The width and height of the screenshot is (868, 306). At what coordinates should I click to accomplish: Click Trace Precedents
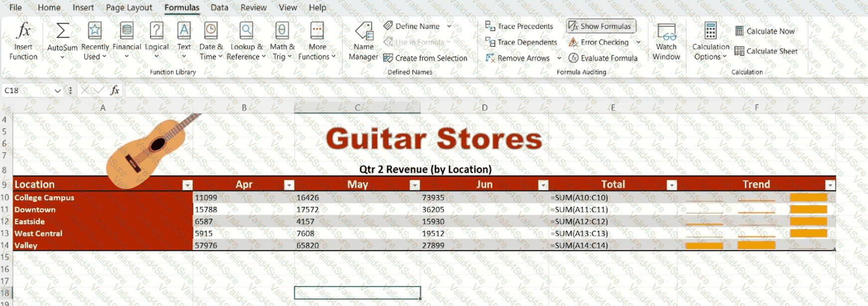pos(519,26)
